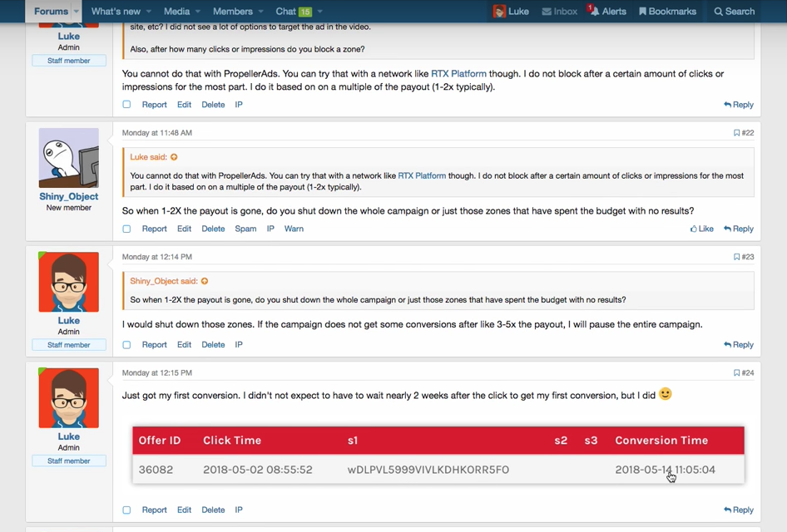Open Shiny_Object's username profile link
Image resolution: width=787 pixels, height=532 pixels.
(69, 196)
